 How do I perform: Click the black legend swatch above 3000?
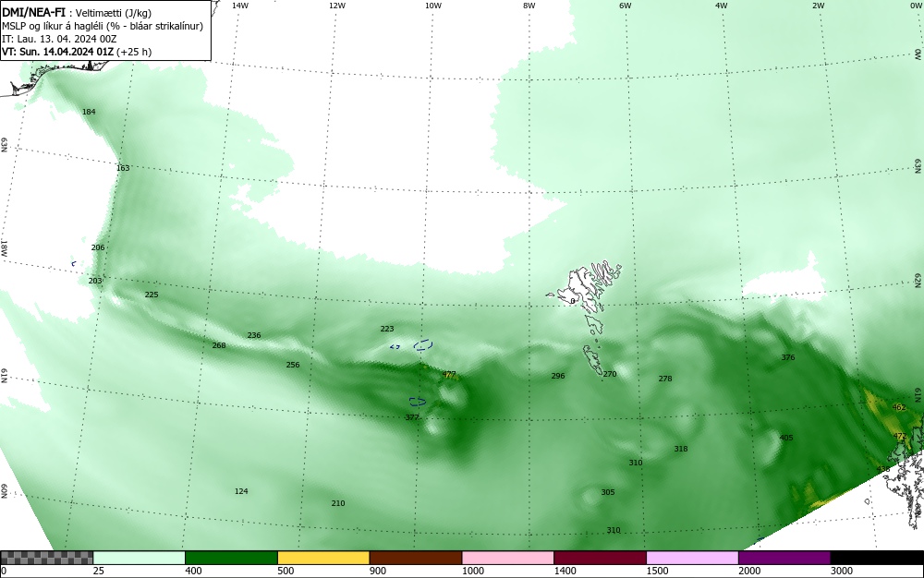coord(878,558)
